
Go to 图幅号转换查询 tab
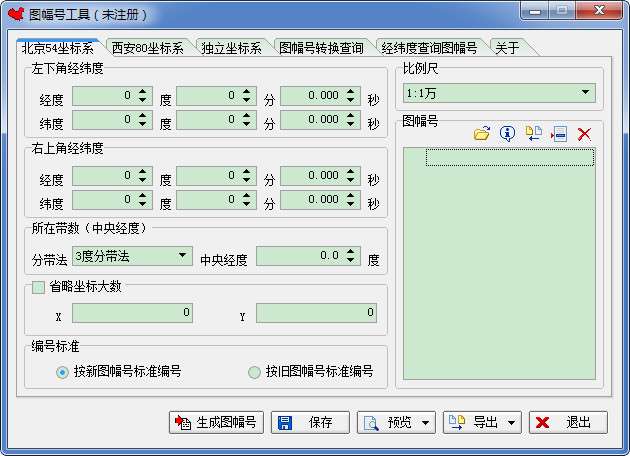(321, 48)
